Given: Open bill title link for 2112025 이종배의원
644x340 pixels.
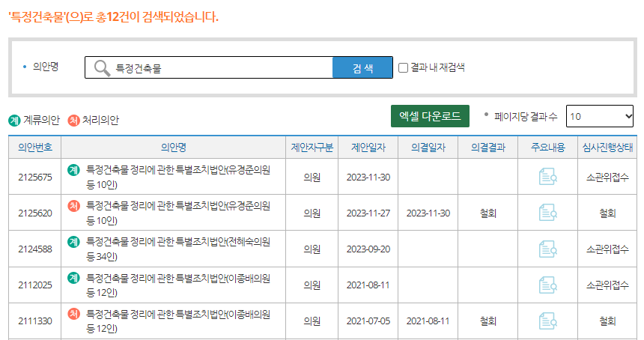Looking at the screenshot, I should tap(177, 285).
